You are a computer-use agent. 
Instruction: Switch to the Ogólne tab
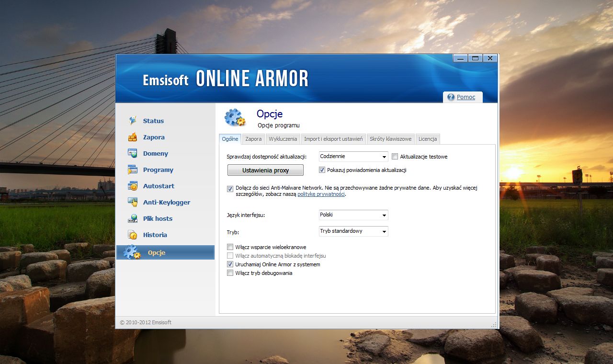coord(230,139)
